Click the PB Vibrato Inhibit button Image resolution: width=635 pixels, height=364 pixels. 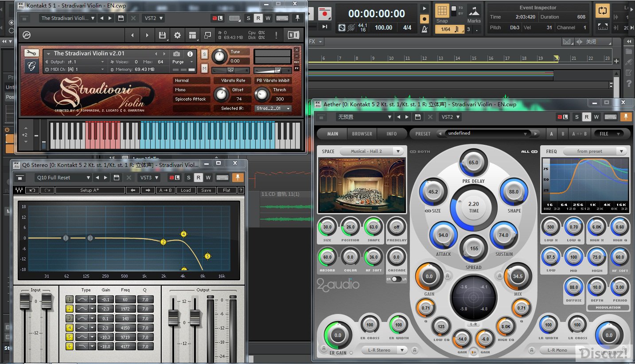click(273, 81)
